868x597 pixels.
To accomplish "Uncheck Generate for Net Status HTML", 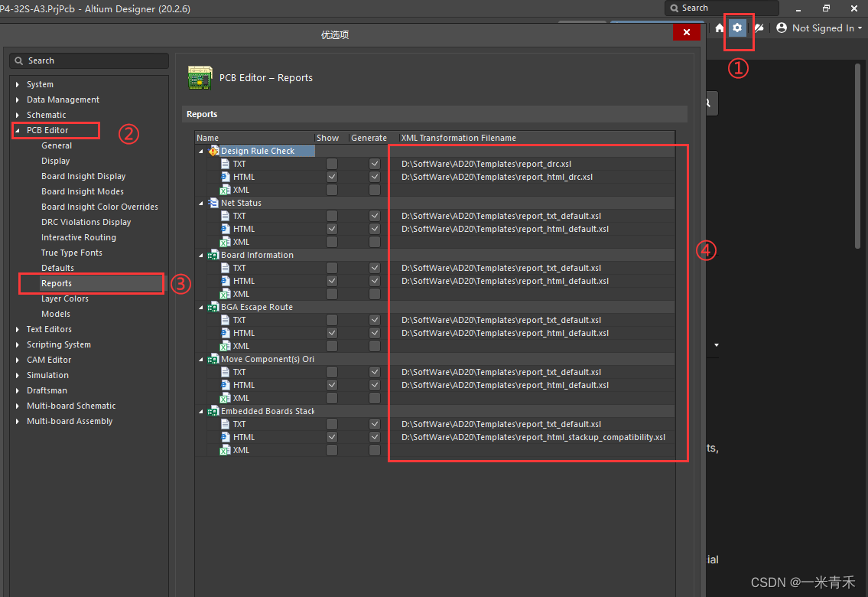I will click(374, 228).
